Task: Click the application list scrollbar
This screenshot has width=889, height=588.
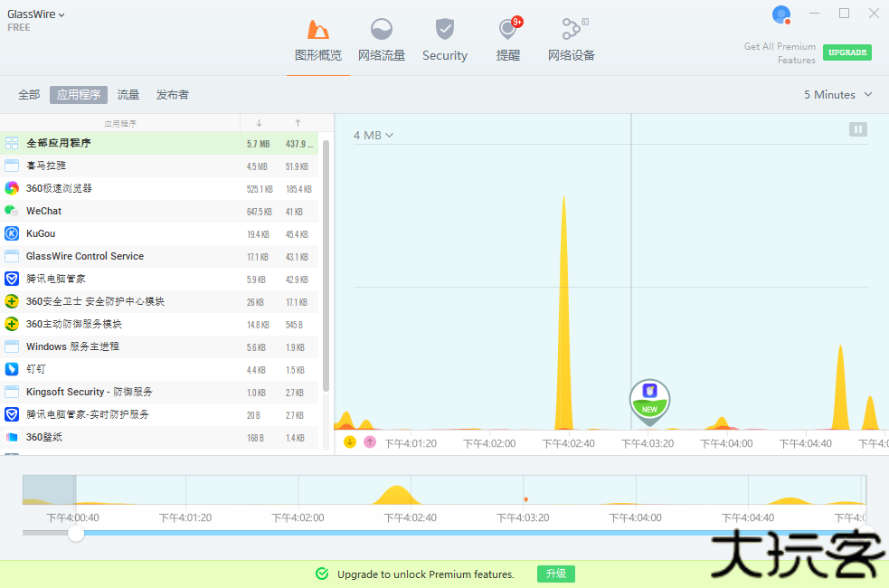Action: tap(326, 267)
